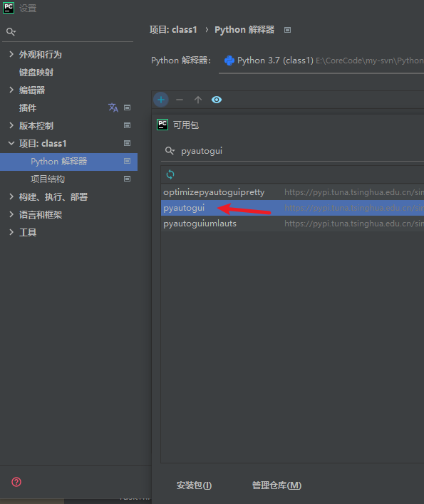
Task: Click the upgrade package up arrow
Action: (x=198, y=100)
